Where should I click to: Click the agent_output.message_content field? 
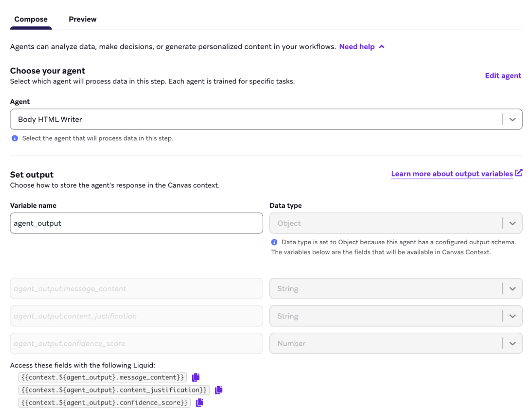click(136, 288)
